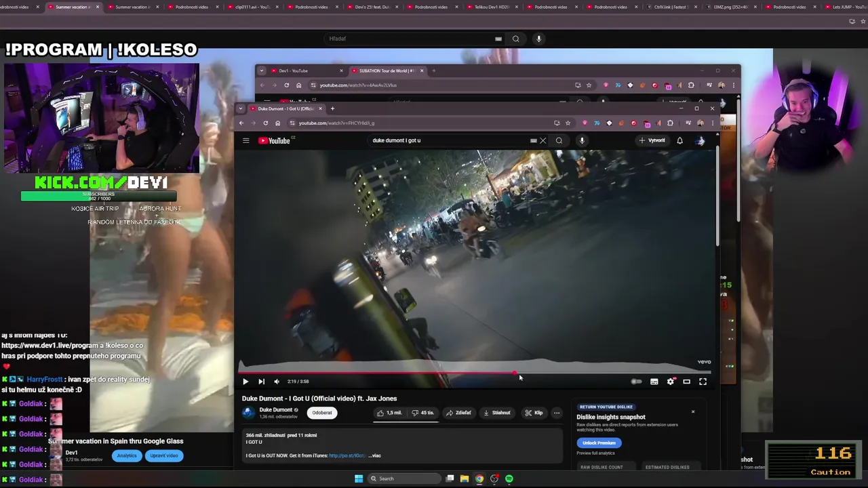Toggle the autoplay switch in player
This screenshot has width=868, height=488.
636,382
